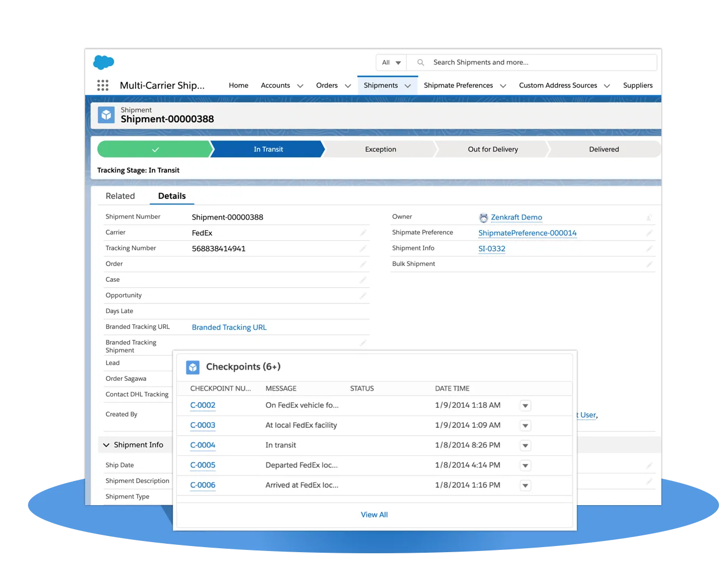Click the Checkpoints cube icon
This screenshot has width=728, height=588.
tap(193, 367)
